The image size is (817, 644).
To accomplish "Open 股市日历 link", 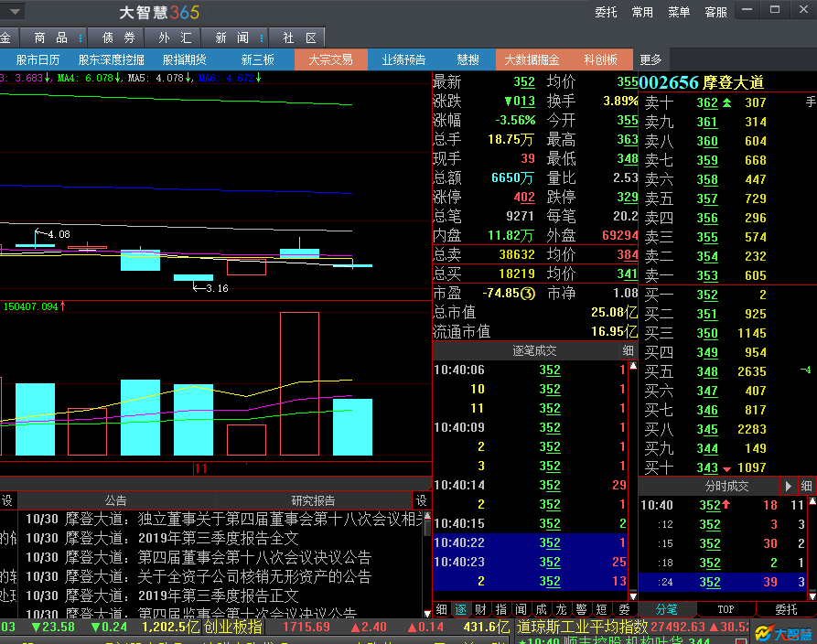I will pos(38,60).
